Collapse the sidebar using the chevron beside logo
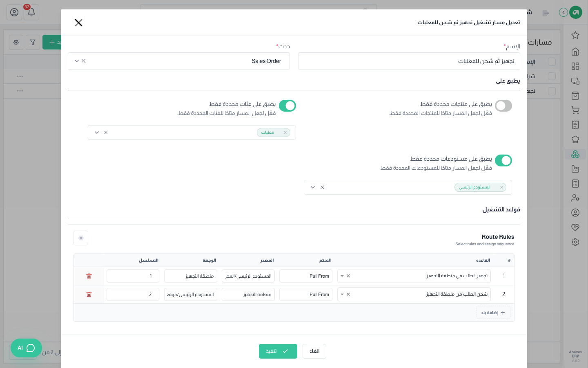The image size is (588, 368). tap(563, 12)
